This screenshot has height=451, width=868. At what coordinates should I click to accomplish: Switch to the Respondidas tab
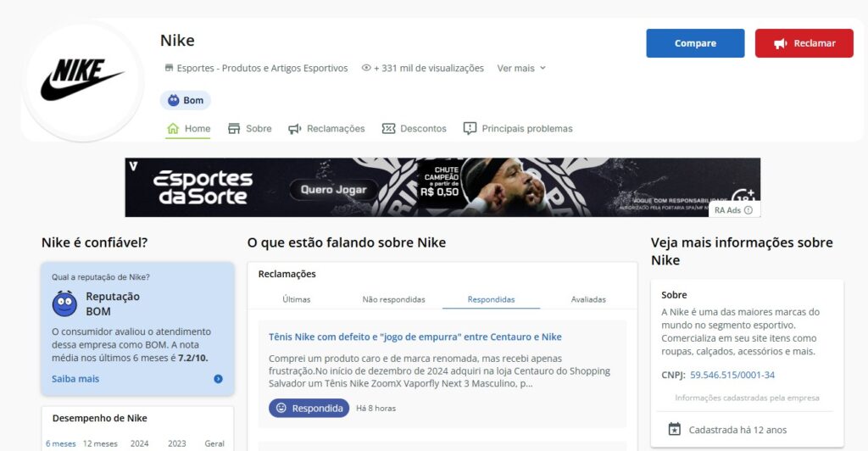click(491, 299)
